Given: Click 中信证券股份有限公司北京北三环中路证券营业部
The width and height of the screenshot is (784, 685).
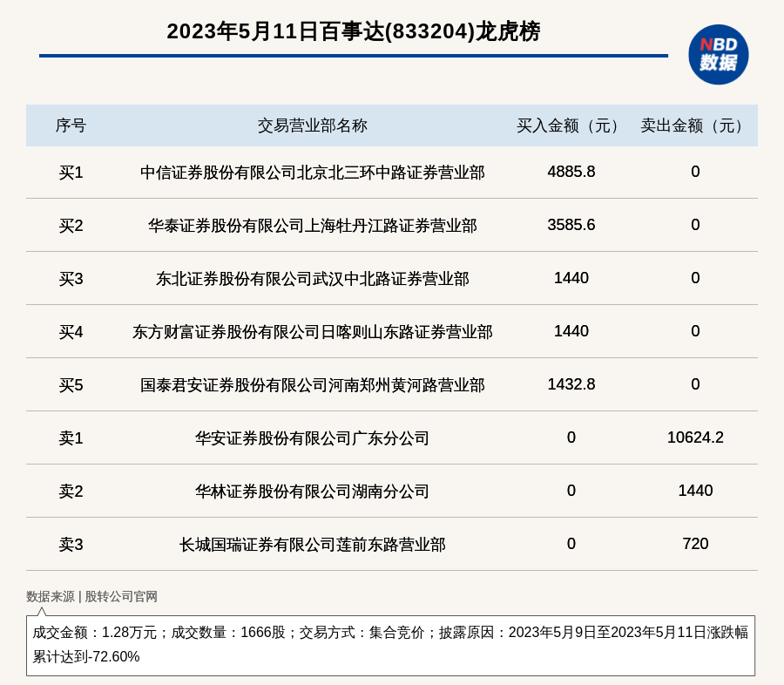Looking at the screenshot, I should (313, 173).
